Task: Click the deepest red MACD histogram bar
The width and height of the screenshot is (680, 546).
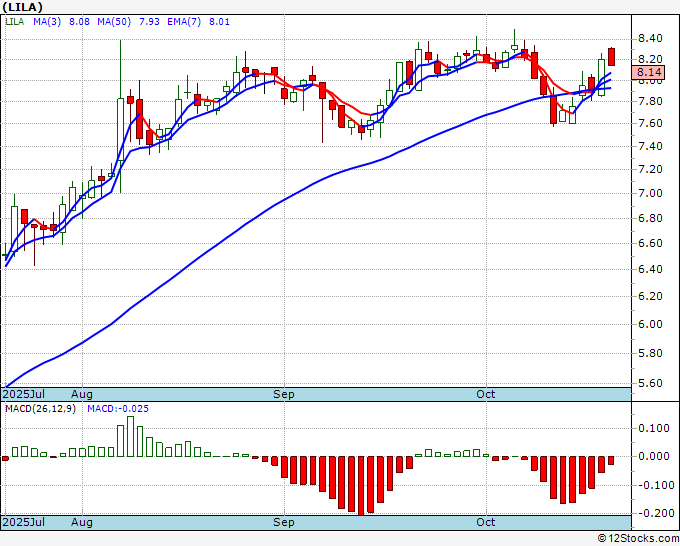Action: [361, 486]
